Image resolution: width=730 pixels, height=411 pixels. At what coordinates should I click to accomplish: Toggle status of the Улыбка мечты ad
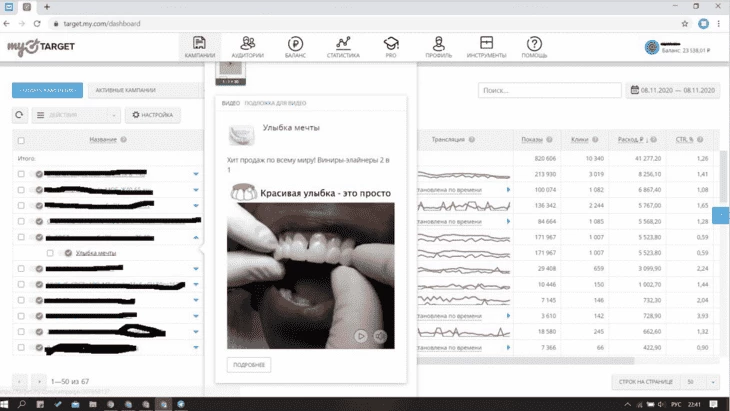click(68, 253)
